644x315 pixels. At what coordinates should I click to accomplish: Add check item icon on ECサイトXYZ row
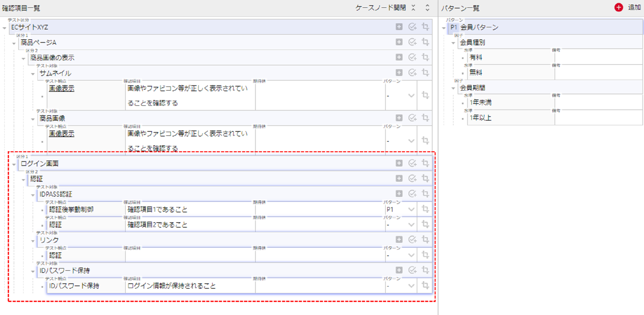[x=412, y=27]
